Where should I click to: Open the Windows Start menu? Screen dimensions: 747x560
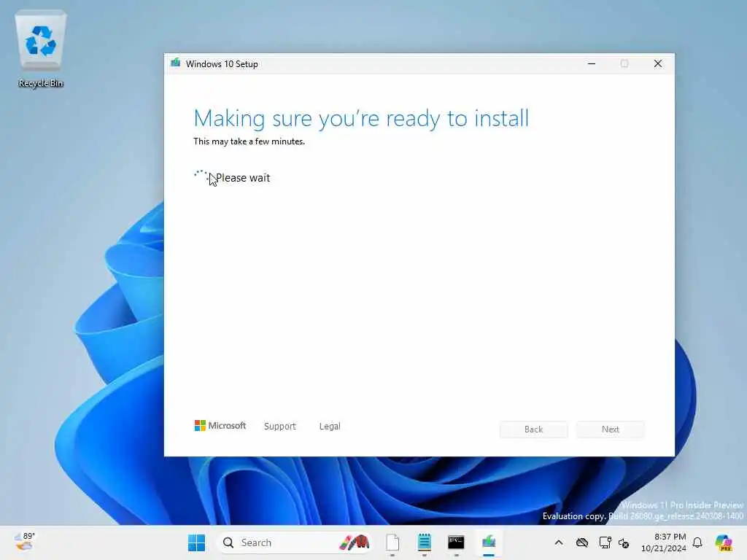click(196, 542)
